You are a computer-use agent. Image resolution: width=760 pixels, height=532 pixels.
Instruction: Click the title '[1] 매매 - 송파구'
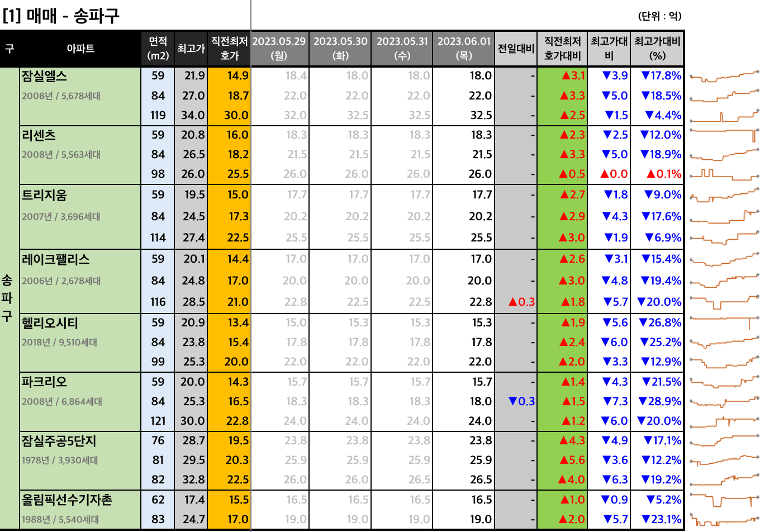[61, 16]
